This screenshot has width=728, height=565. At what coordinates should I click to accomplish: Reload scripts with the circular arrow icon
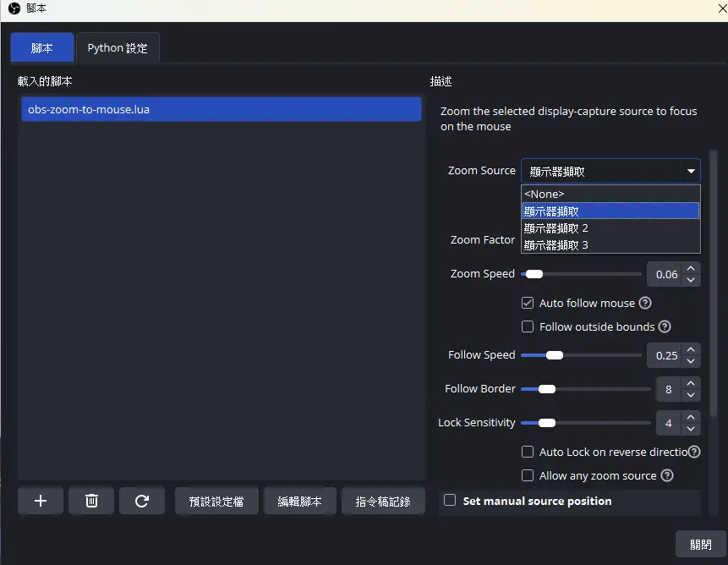pos(142,501)
